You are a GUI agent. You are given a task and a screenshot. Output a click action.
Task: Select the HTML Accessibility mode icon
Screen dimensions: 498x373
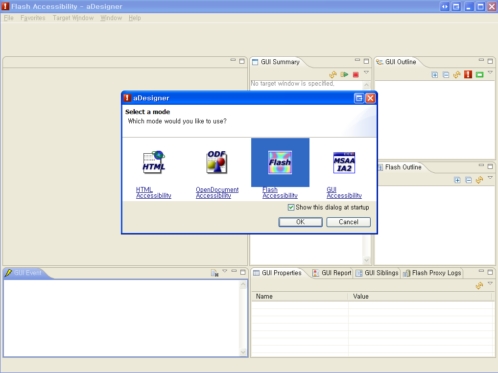154,162
